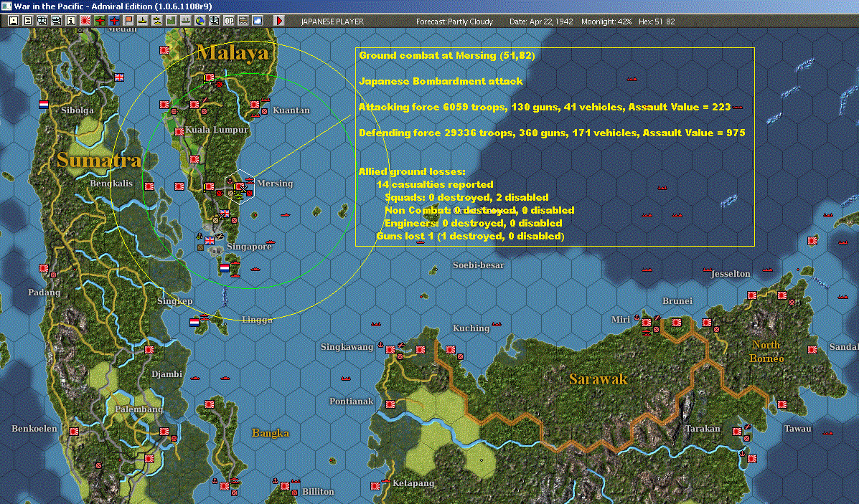Screen dimensions: 859x504
Task: Select the Dutch flag marker near Lingga
Action: click(194, 323)
